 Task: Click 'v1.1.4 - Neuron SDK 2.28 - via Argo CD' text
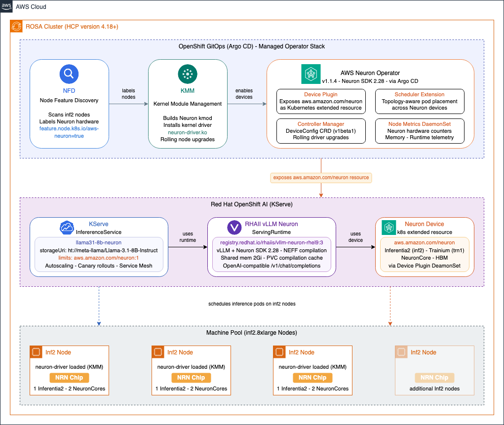(x=370, y=81)
